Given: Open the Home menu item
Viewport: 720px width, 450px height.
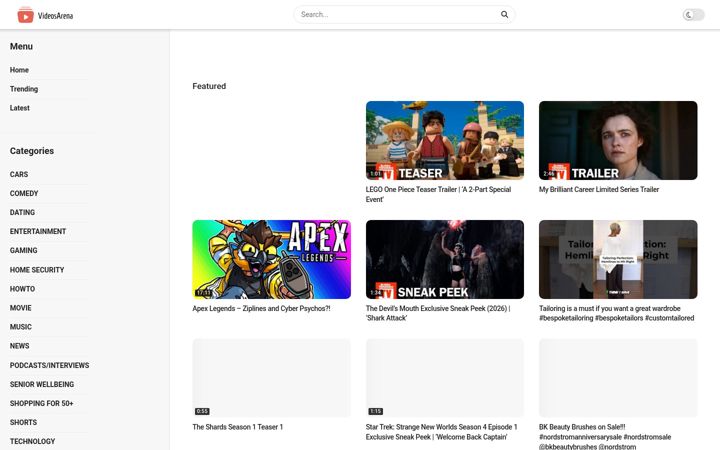Looking at the screenshot, I should point(19,70).
